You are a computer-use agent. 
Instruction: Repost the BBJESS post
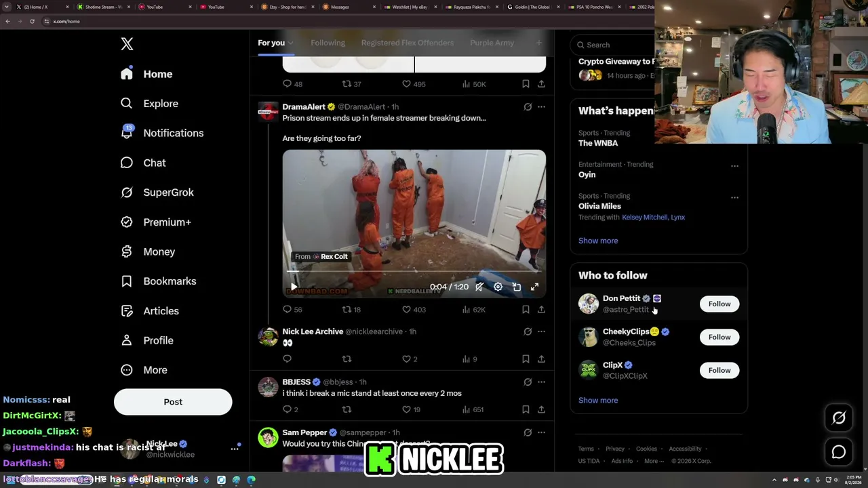(x=347, y=409)
